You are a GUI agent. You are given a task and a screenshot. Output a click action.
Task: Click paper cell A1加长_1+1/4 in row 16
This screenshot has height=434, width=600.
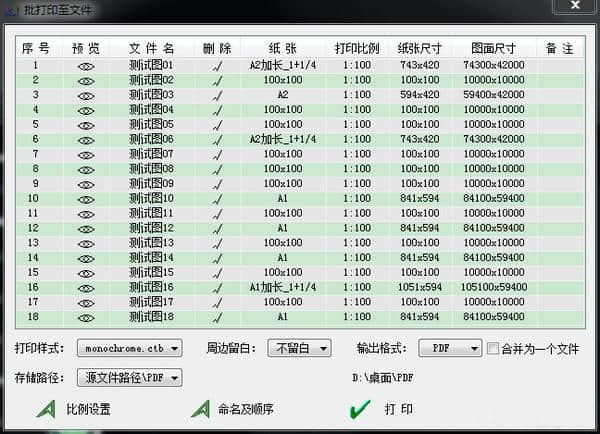pos(283,287)
